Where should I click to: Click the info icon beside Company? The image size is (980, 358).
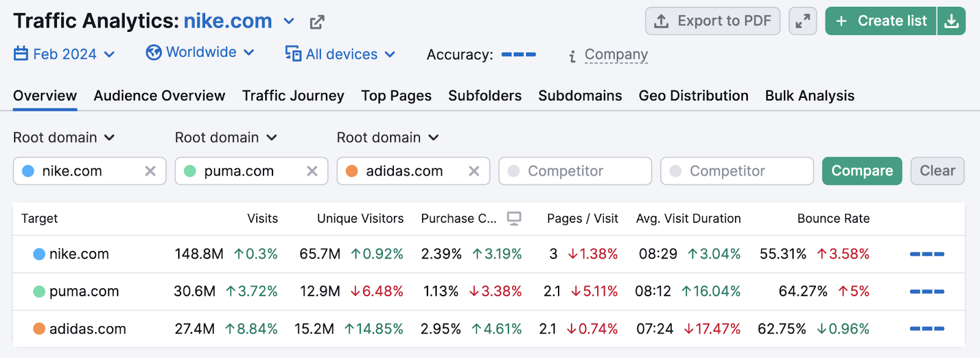[x=572, y=56]
